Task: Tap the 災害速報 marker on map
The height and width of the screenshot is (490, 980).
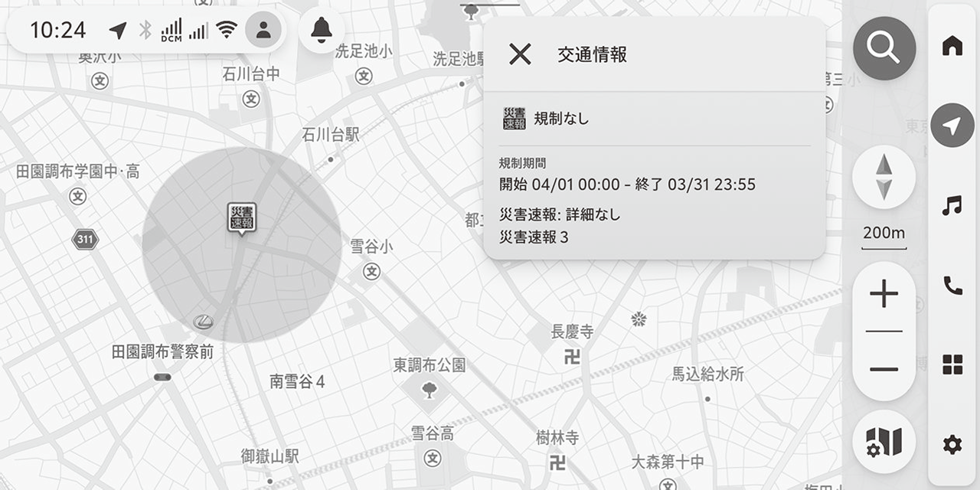Action: coord(242,218)
